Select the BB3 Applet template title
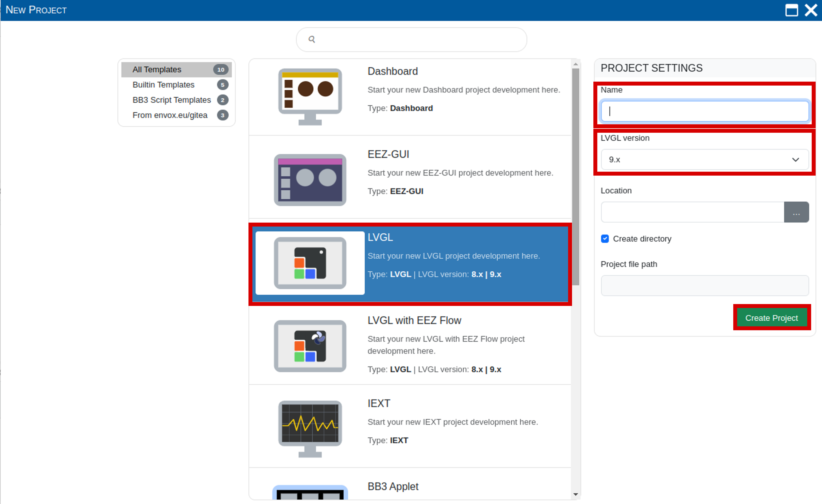The height and width of the screenshot is (504, 822). pos(393,486)
